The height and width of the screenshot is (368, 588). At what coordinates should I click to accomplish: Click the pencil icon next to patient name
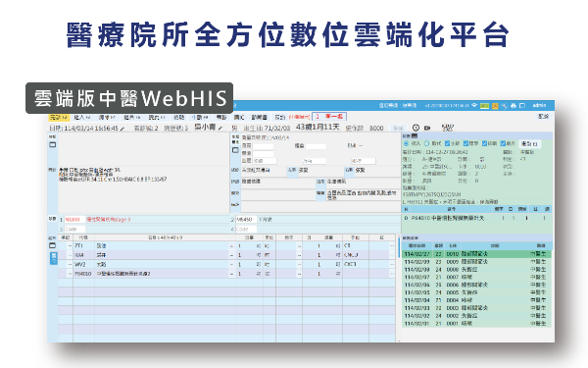(x=220, y=129)
